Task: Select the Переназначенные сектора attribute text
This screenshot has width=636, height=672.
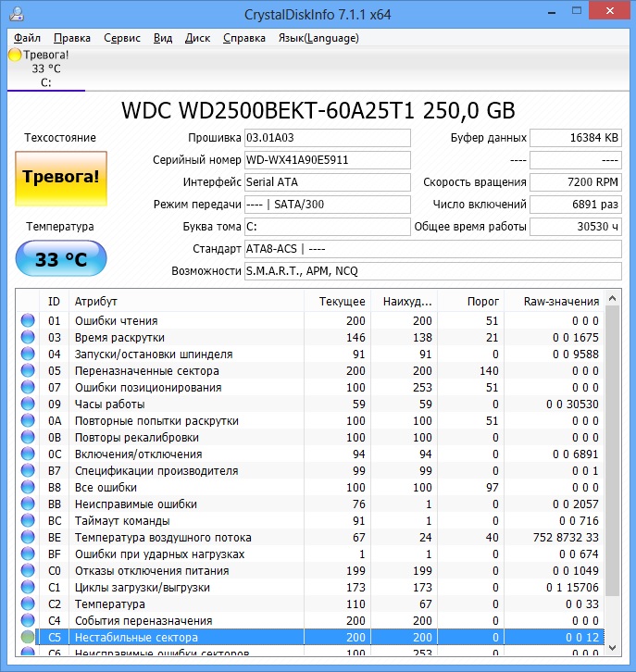Action: [x=147, y=371]
